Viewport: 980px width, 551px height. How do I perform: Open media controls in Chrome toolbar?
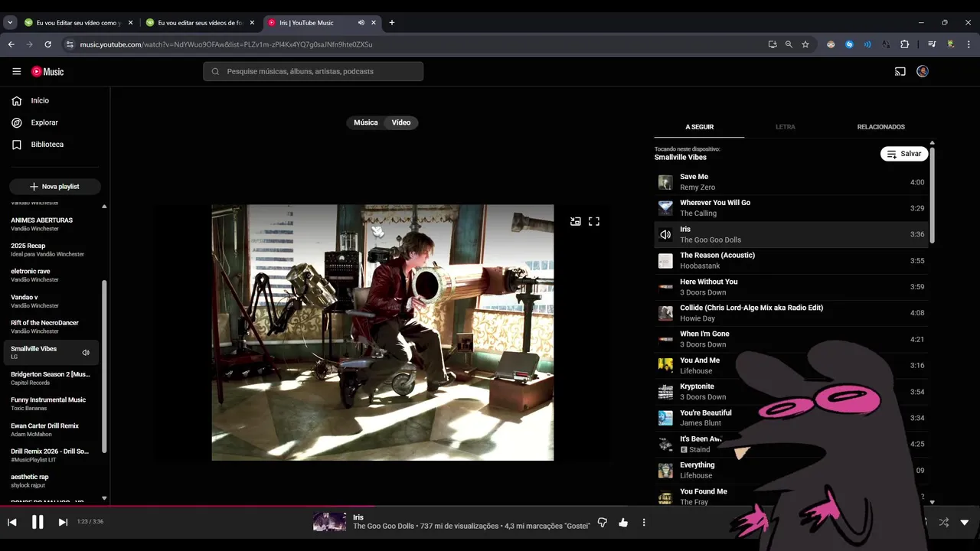(x=932, y=44)
